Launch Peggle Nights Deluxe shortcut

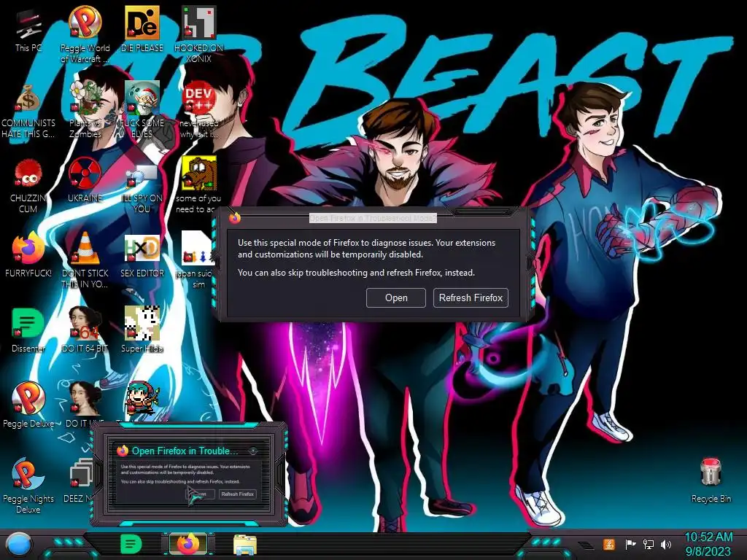pos(28,485)
